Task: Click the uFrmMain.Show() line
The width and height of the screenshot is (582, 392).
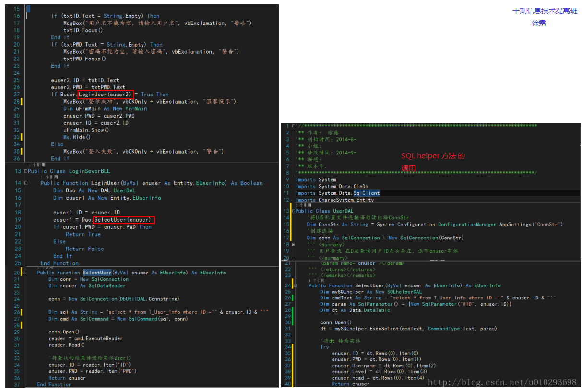Action: coord(86,130)
